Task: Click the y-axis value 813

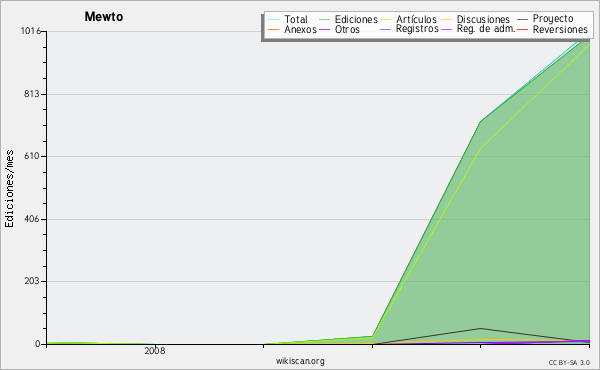Action: coord(32,94)
